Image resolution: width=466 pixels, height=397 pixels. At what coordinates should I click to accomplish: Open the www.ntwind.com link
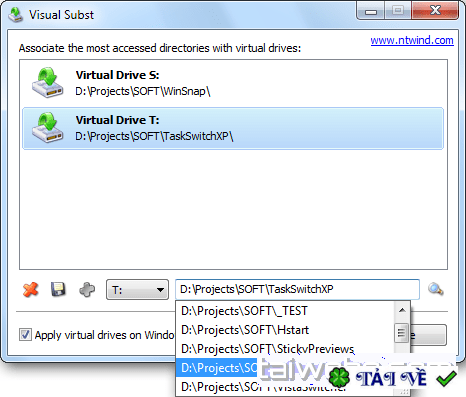412,40
